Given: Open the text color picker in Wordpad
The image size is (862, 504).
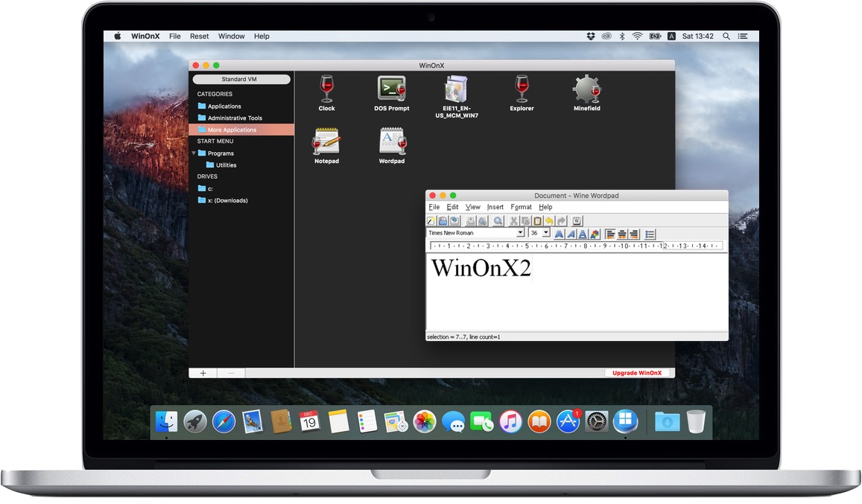Looking at the screenshot, I should pyautogui.click(x=595, y=235).
